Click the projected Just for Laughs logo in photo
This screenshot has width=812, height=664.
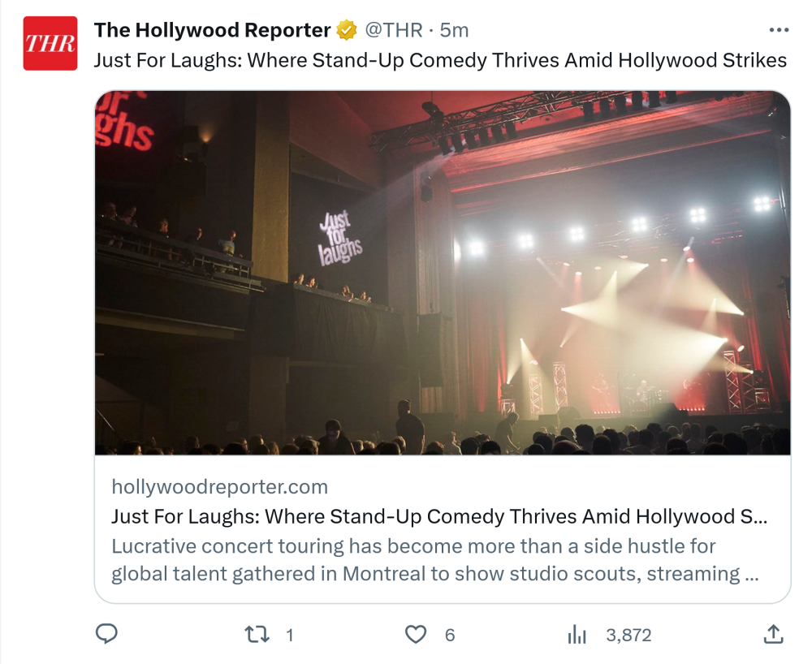tap(340, 238)
